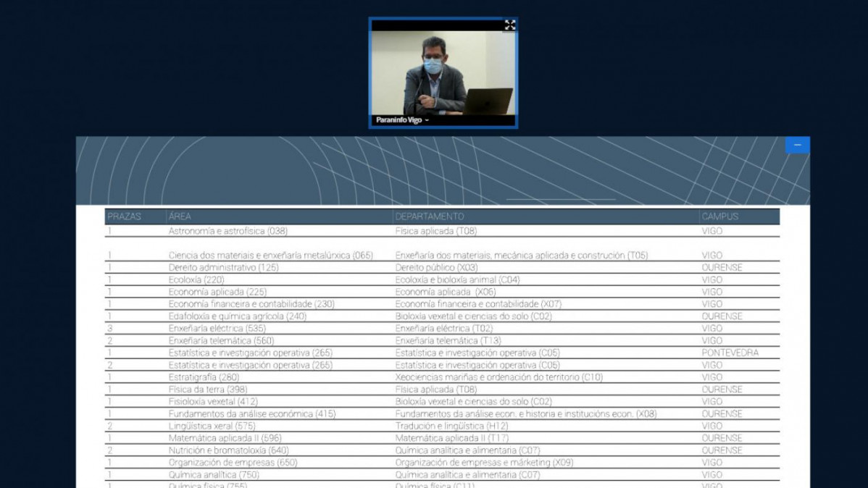Open the Paraninfo Vigo name dropdown arrow
Screen dimensions: 868x488
427,120
